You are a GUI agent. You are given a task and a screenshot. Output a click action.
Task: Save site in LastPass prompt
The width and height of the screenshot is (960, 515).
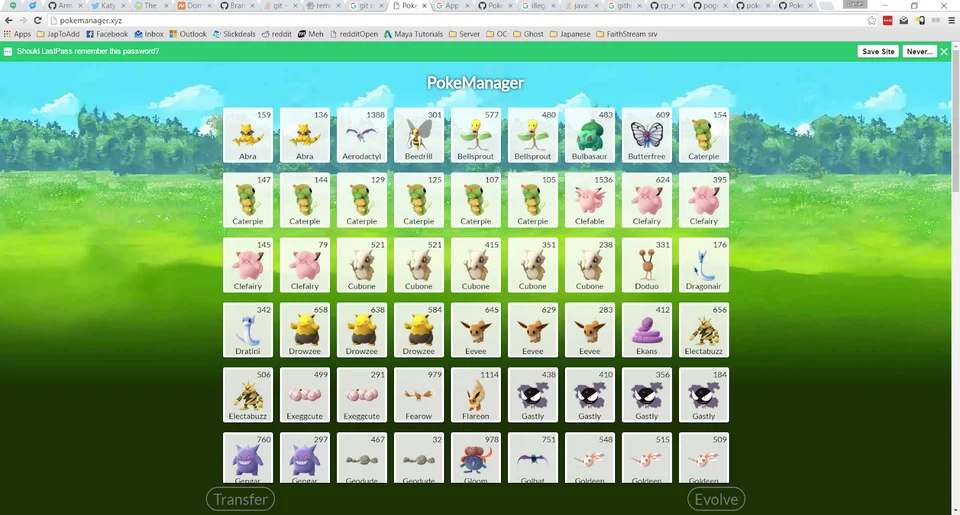point(878,51)
